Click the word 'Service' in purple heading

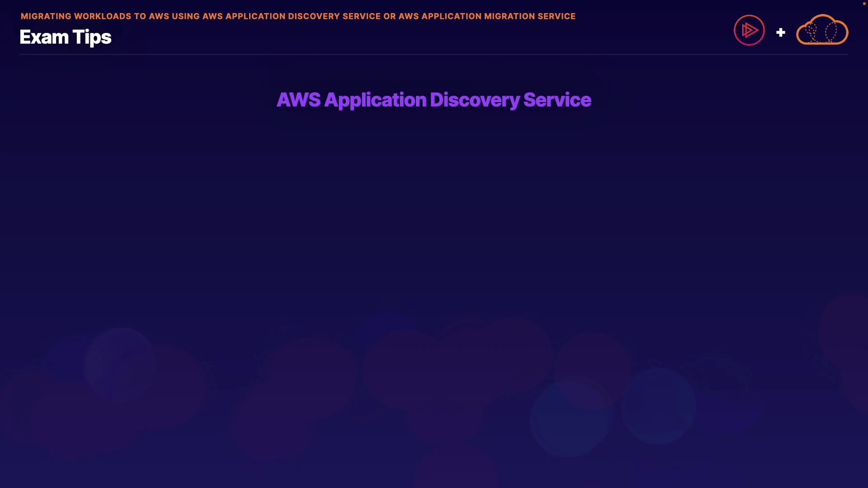(557, 100)
